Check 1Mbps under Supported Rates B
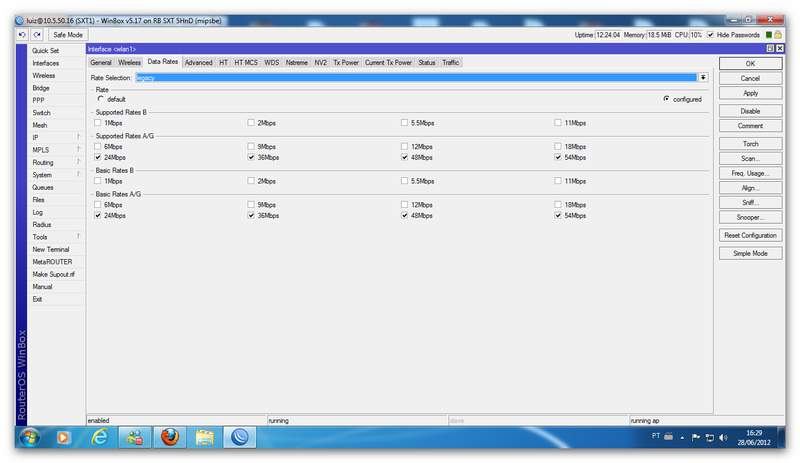Viewport: 800px width, 463px height. click(97, 123)
